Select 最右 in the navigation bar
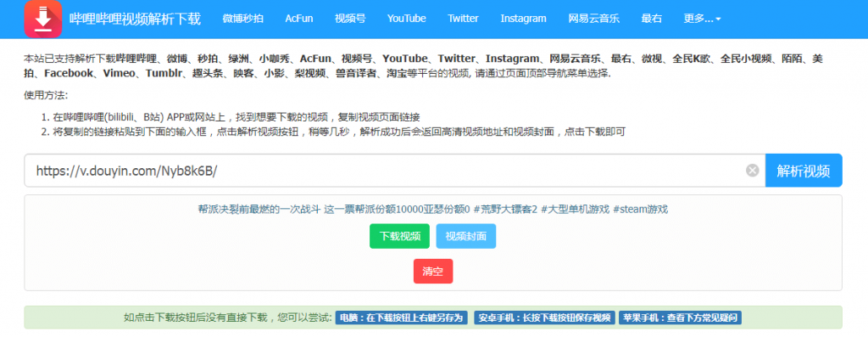This screenshot has width=868, height=337. point(652,19)
